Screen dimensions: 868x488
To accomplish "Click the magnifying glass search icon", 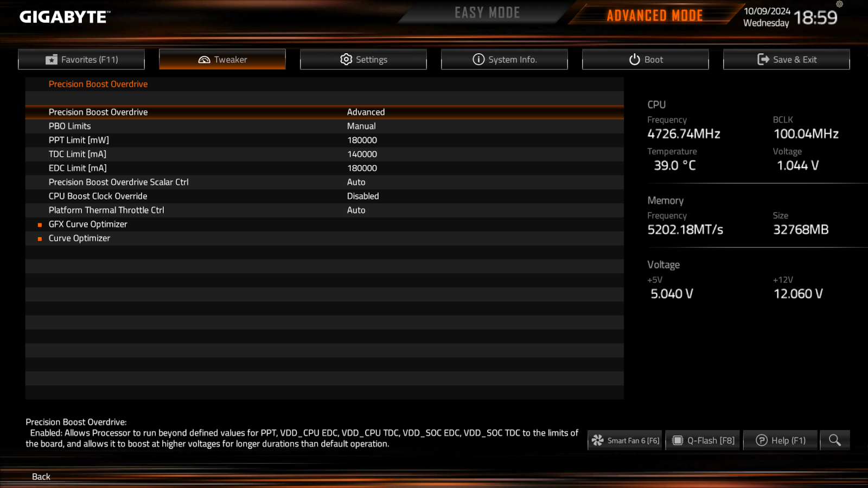I will [835, 440].
